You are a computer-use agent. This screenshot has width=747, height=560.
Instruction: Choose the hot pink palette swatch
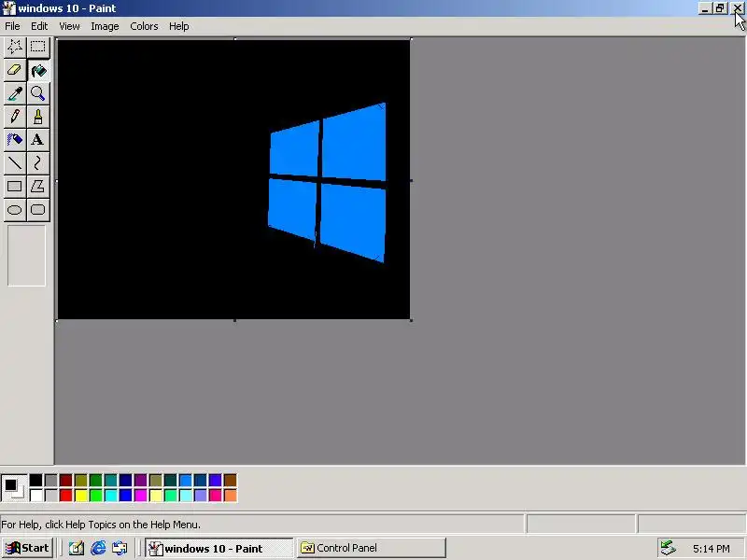pos(216,496)
